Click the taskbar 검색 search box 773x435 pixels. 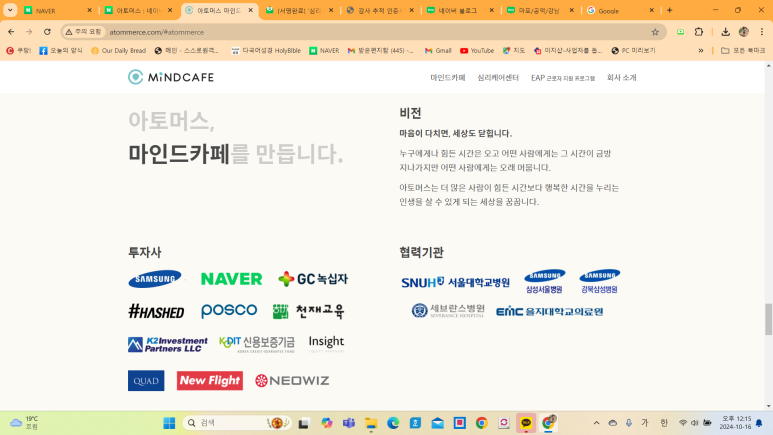[238, 423]
